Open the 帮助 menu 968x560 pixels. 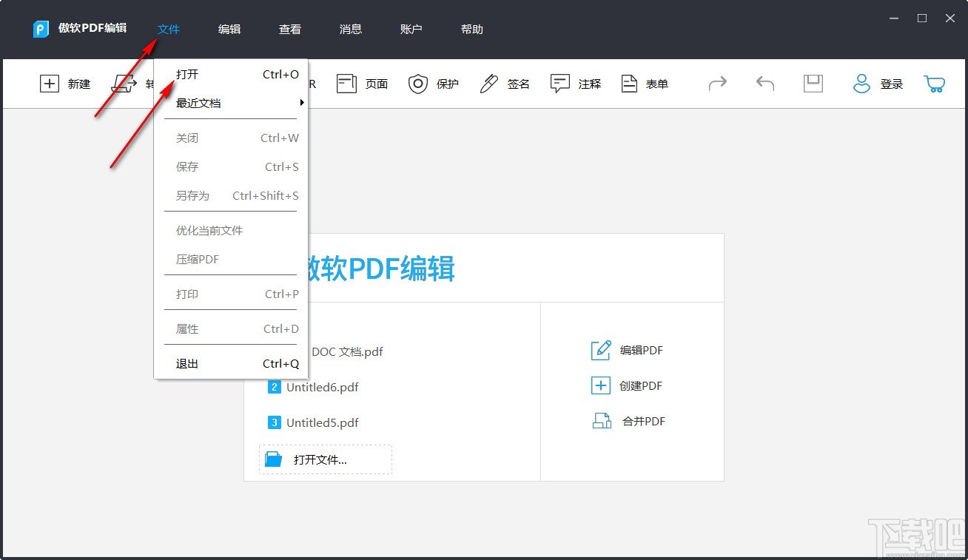pos(471,29)
